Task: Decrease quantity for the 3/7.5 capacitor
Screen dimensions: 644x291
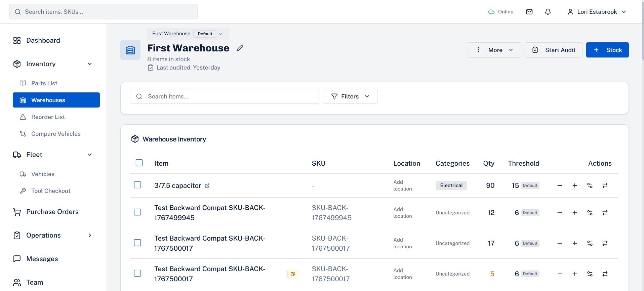Action: tap(559, 185)
